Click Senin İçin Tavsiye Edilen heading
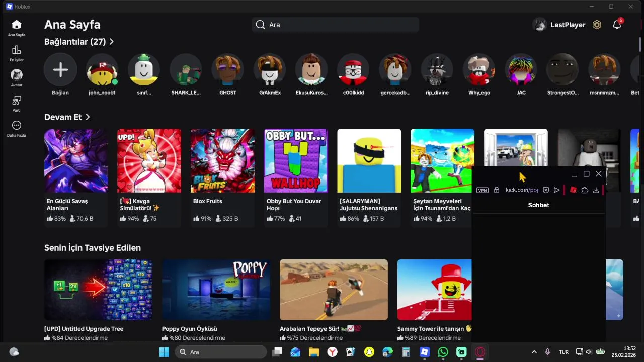 93,248
